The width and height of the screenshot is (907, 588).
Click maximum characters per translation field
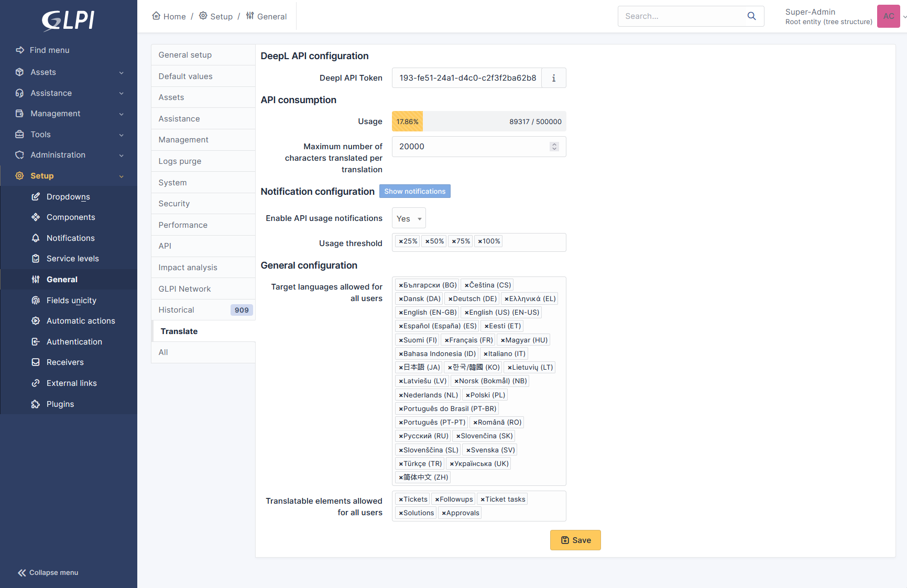479,147
